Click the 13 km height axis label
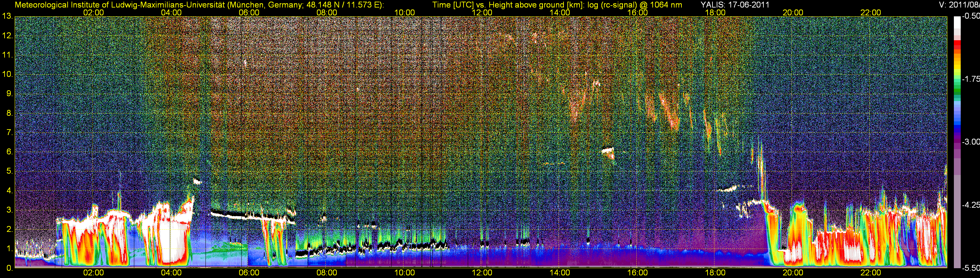The height and width of the screenshot is (278, 980). coord(7,16)
